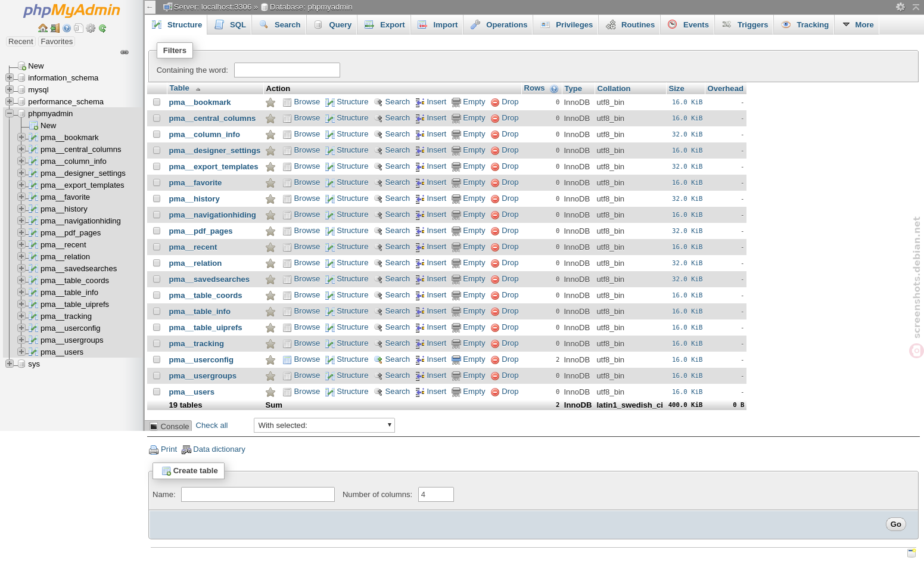
Task: Click the Home icon in the sidebar
Action: pyautogui.click(x=43, y=28)
